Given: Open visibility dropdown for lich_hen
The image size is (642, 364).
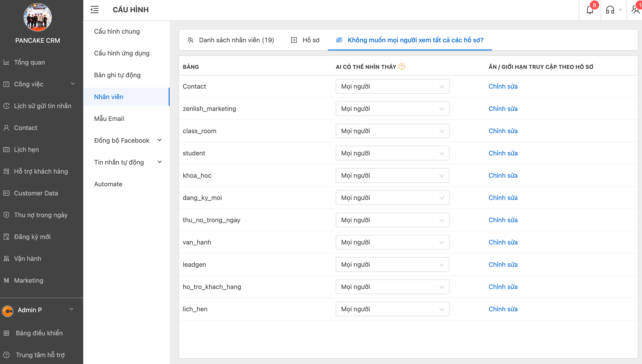Looking at the screenshot, I should pos(392,309).
